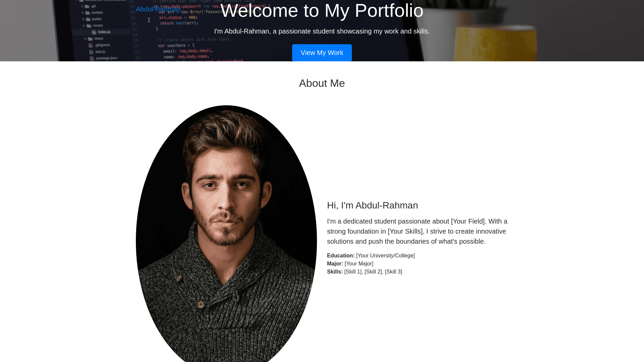This screenshot has height=362, width=644.
Task: Click index.js file in background code editor
Action: click(104, 32)
